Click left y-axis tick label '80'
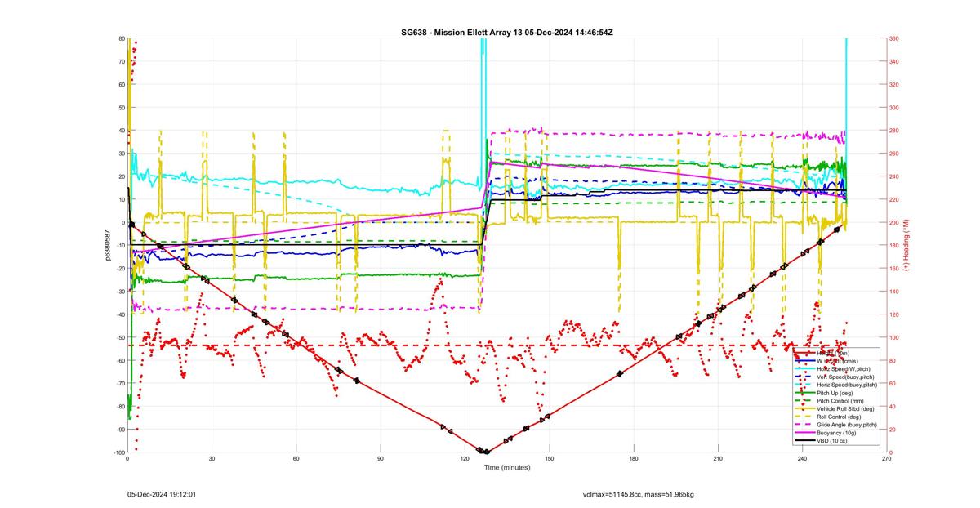Image resolution: width=980 pixels, height=508 pixels. click(x=121, y=38)
